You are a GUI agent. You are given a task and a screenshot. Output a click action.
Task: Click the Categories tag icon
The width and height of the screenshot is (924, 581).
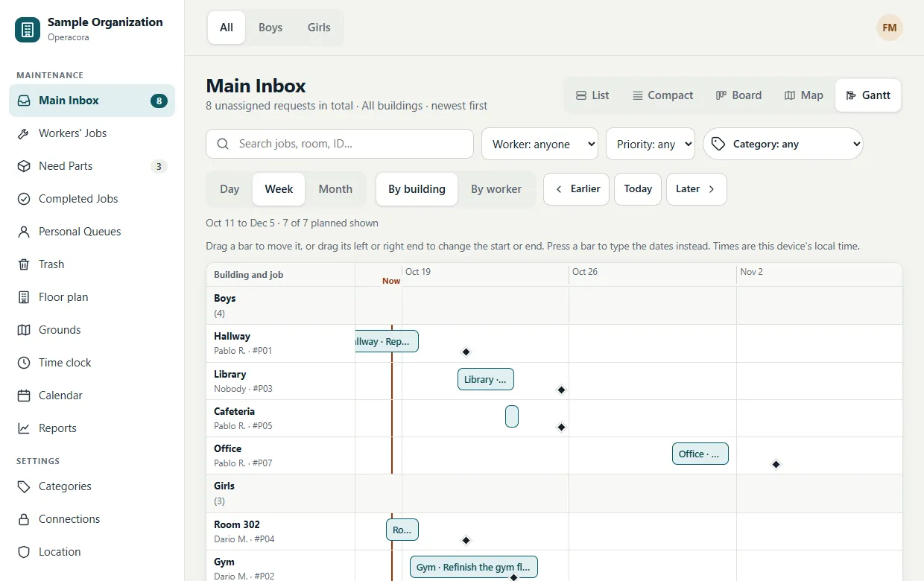coord(24,486)
